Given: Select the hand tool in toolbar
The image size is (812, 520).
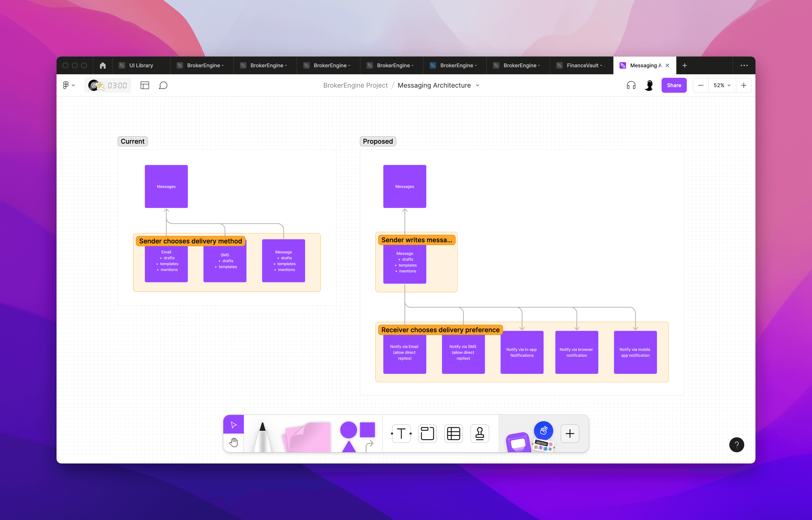Looking at the screenshot, I should 233,442.
